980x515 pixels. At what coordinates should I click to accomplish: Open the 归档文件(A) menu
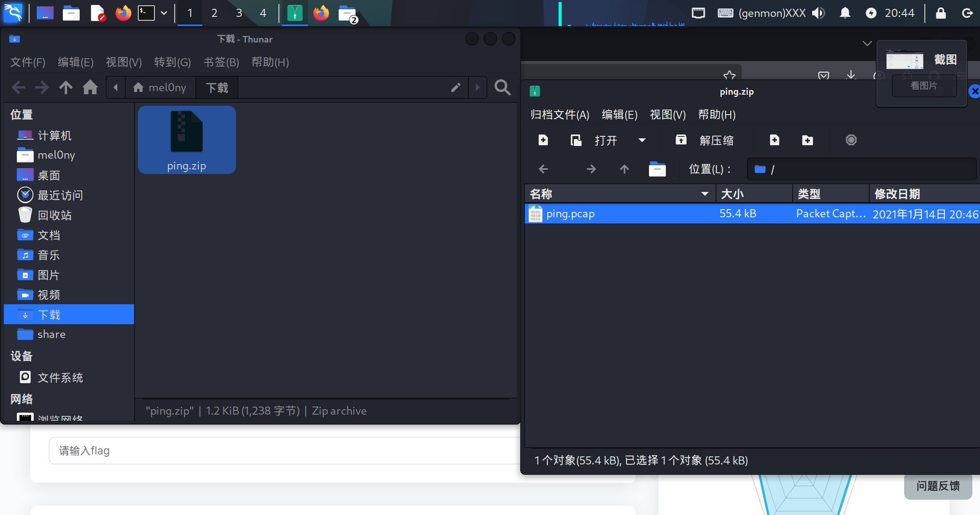tap(560, 115)
